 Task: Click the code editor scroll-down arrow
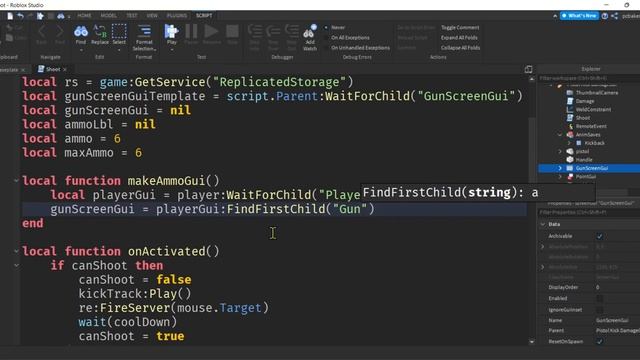[531, 342]
